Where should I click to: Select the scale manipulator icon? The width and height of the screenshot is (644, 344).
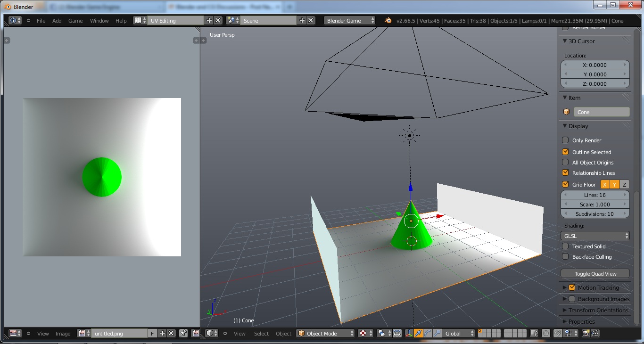[437, 333]
